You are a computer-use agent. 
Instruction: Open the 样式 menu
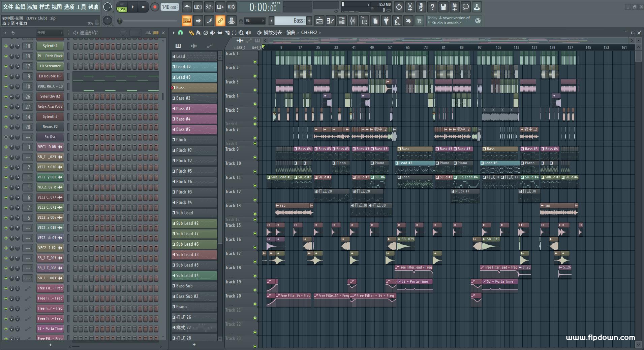coord(44,7)
